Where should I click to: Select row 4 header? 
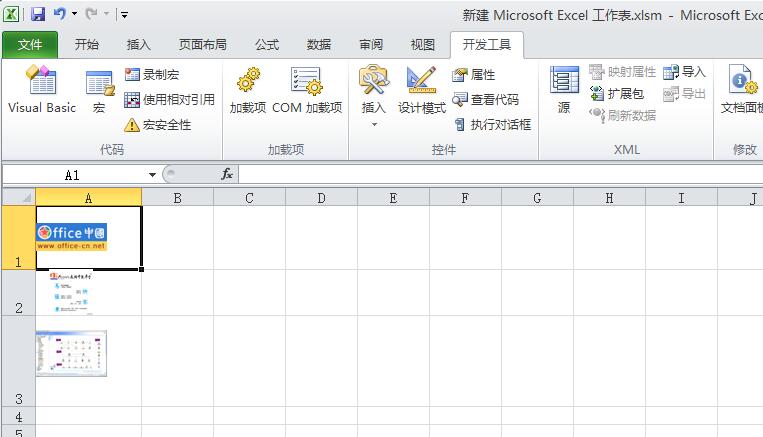click(18, 416)
